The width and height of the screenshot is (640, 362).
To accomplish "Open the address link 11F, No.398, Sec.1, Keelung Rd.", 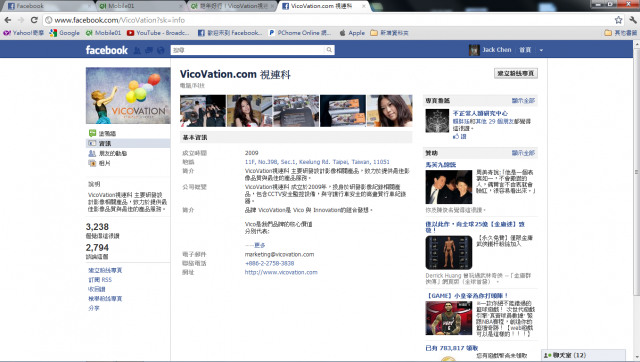I will [x=317, y=162].
